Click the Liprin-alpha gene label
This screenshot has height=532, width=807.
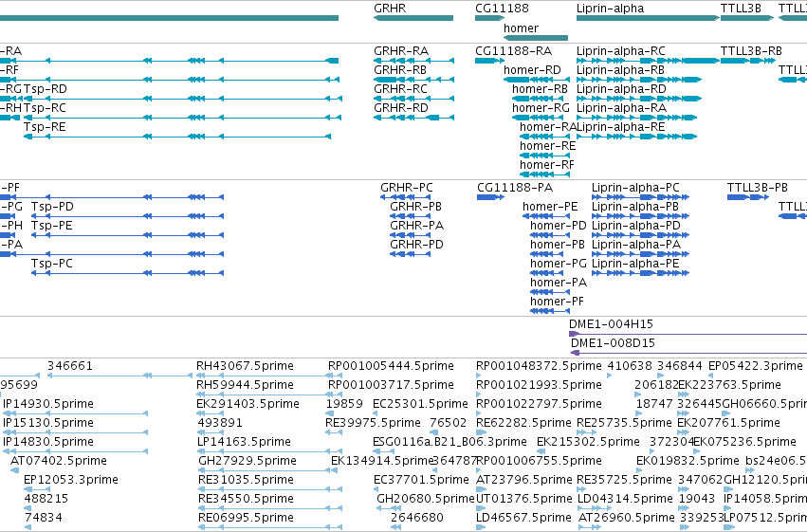coord(610,9)
